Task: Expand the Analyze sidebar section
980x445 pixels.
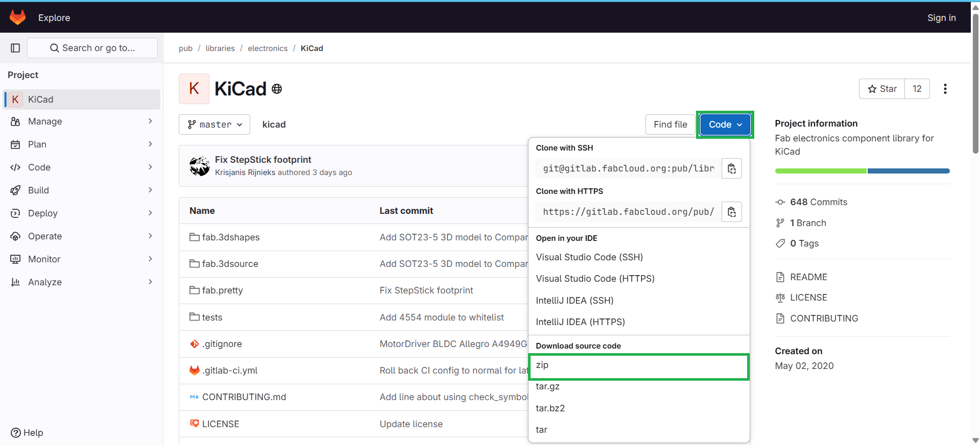Action: (82, 282)
